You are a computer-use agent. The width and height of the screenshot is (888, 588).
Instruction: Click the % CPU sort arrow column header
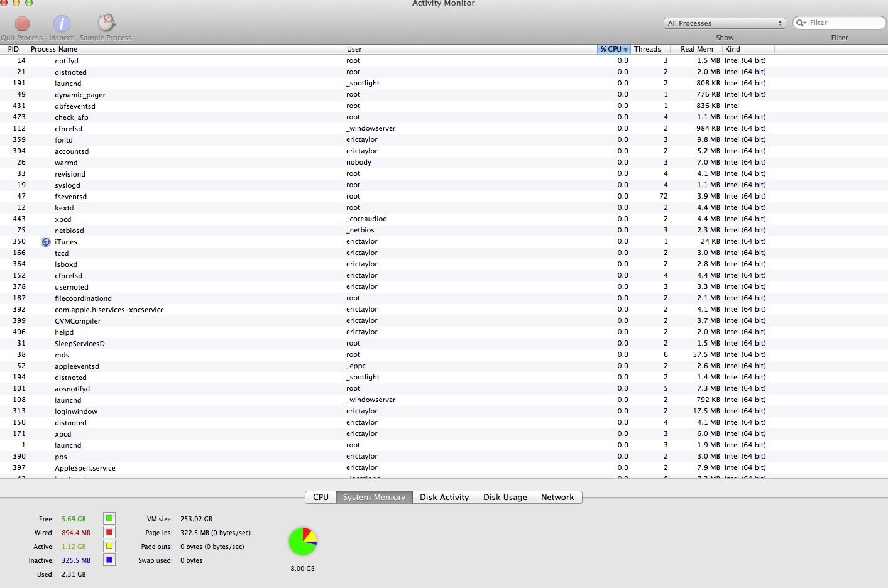[614, 49]
